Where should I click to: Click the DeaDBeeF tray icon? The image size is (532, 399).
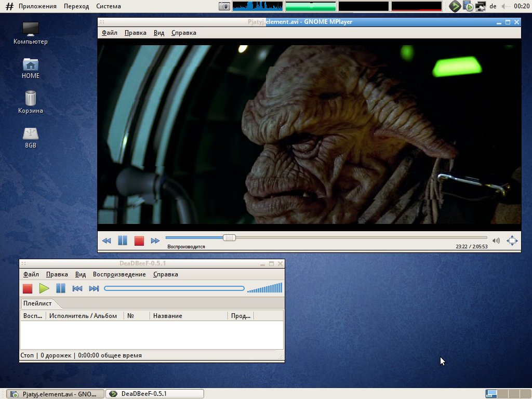pyautogui.click(x=455, y=6)
